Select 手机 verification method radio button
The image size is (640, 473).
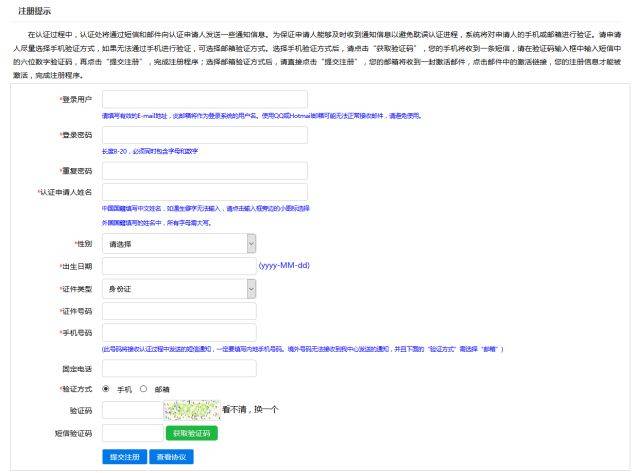click(107, 388)
